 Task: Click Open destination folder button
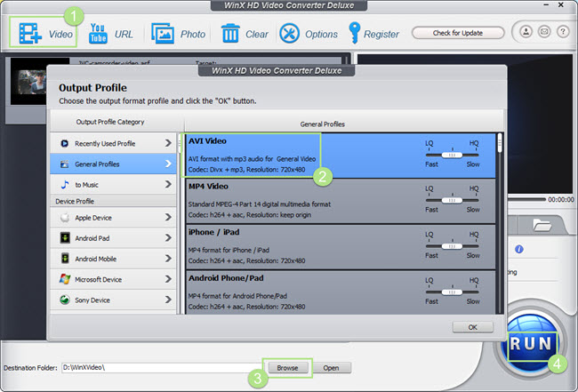331,368
